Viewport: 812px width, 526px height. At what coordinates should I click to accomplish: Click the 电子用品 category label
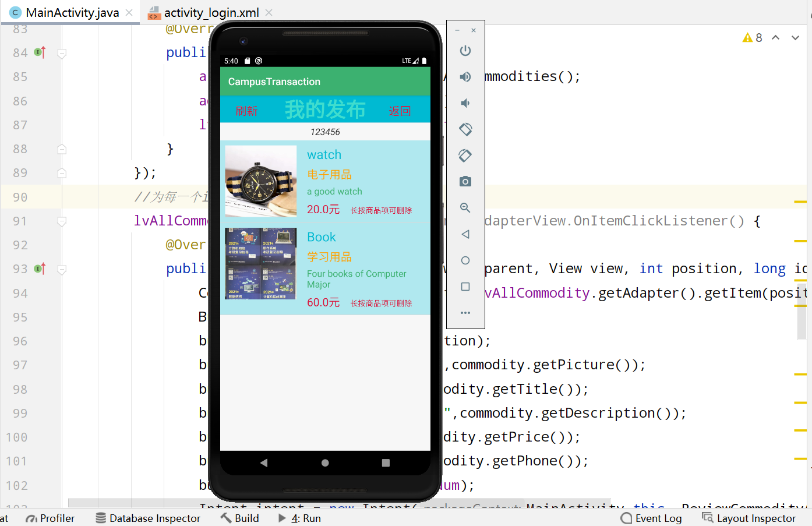click(x=329, y=175)
